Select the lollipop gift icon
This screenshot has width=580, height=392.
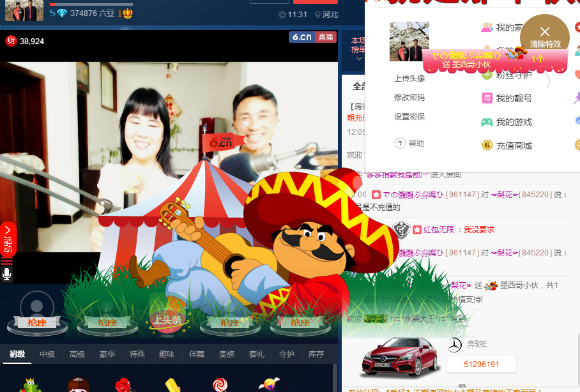[x=220, y=385]
